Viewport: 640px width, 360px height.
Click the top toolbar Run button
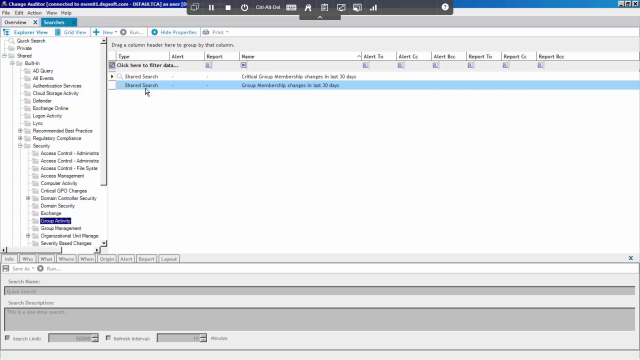(x=131, y=32)
